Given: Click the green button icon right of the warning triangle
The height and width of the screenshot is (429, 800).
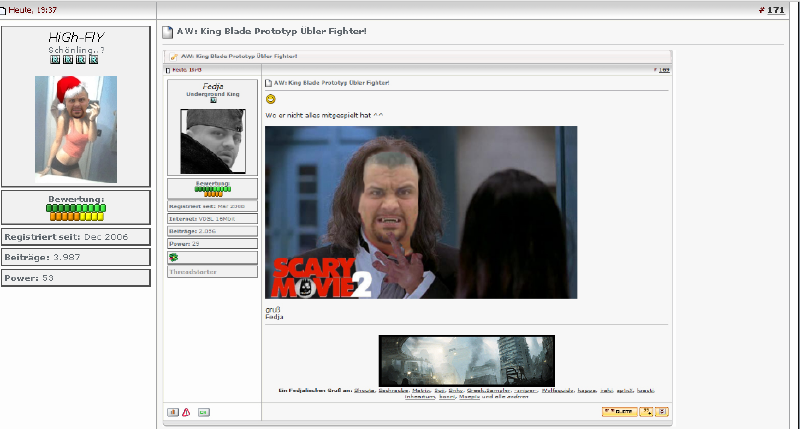Looking at the screenshot, I should coord(204,412).
